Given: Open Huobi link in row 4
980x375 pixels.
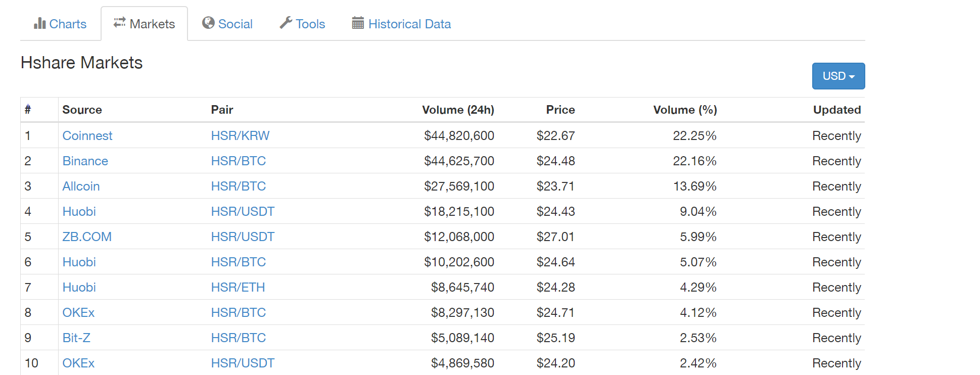Looking at the screenshot, I should tap(79, 211).
